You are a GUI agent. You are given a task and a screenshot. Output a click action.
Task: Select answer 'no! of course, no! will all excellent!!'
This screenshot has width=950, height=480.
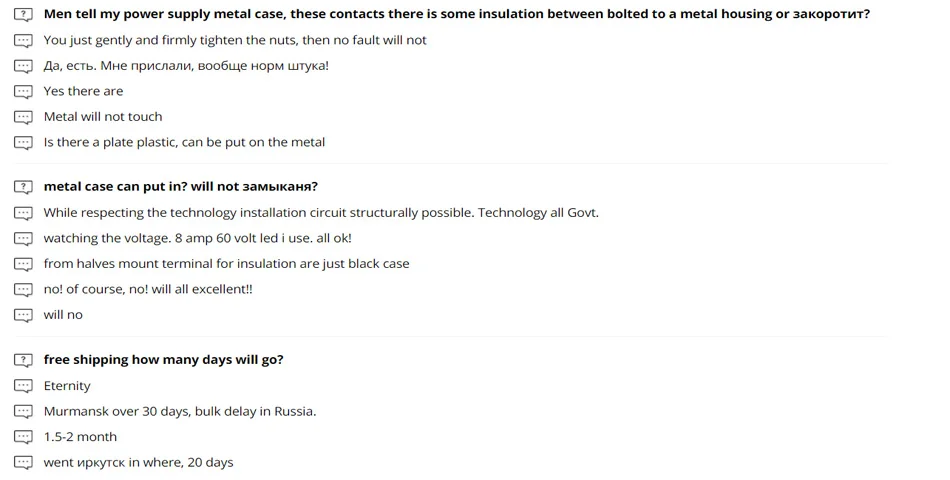(x=148, y=289)
